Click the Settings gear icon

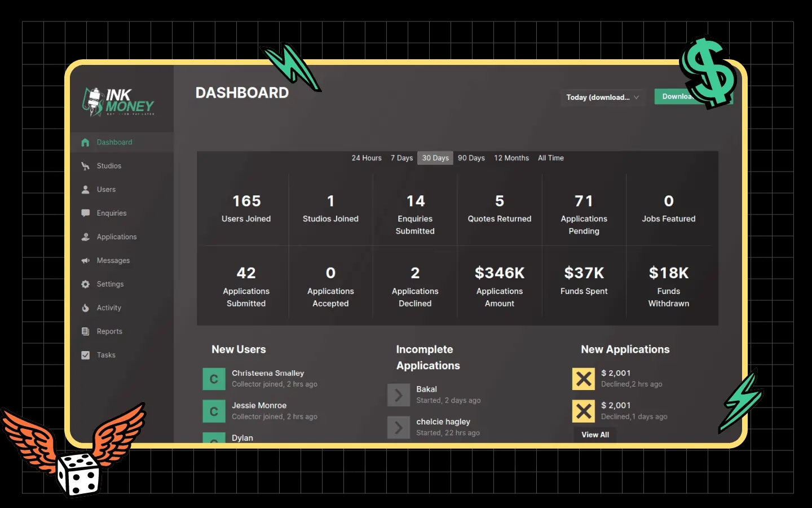click(85, 284)
